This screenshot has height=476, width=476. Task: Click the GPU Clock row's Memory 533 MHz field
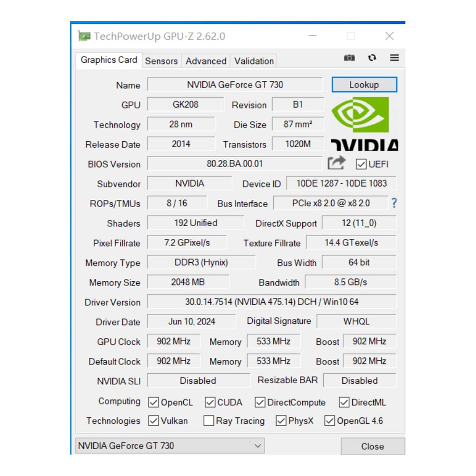[274, 341]
